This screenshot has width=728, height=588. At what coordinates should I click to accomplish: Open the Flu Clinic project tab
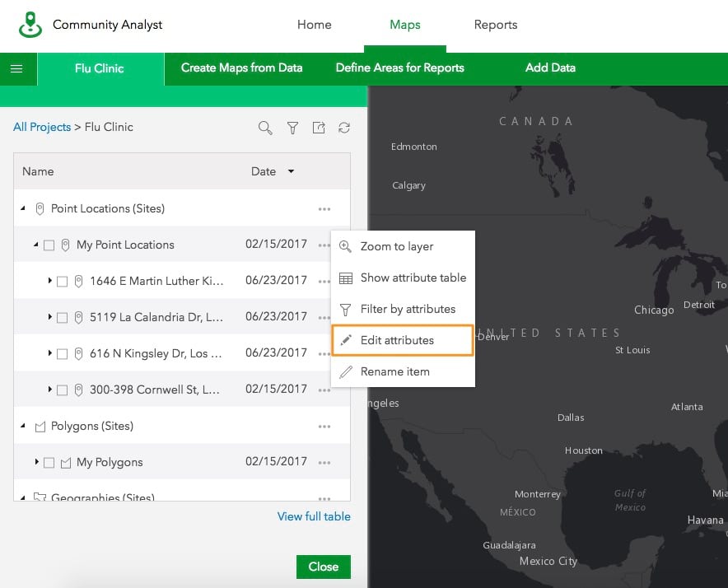(100, 68)
